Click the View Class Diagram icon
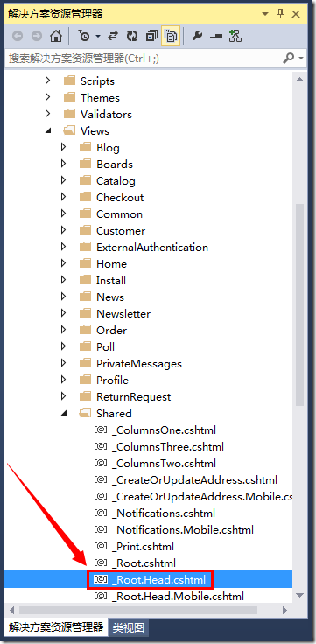 235,36
